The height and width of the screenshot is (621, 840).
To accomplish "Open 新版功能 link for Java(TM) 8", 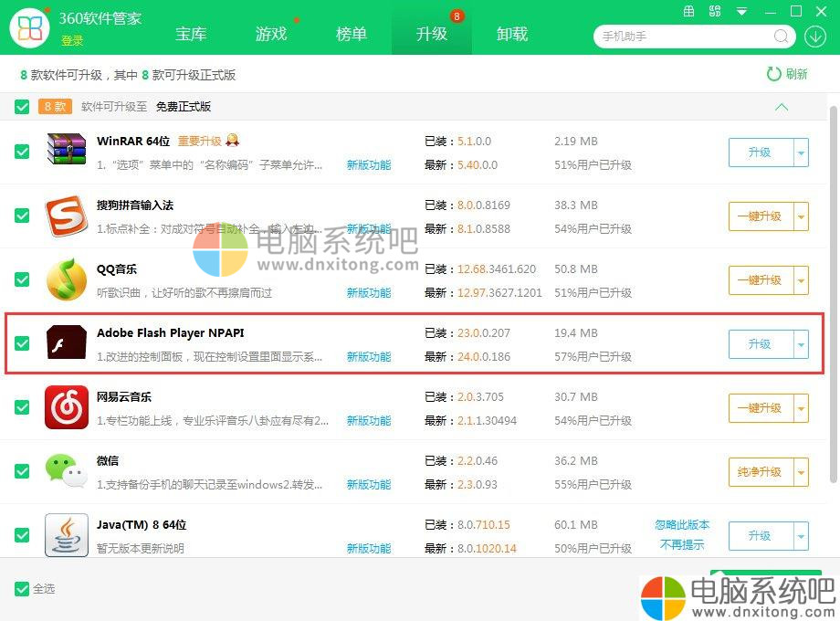I will [x=369, y=548].
